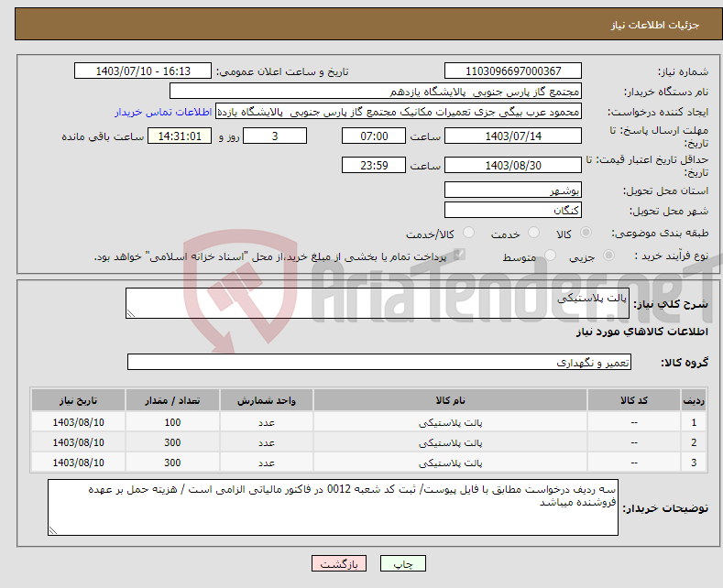Click پالت پلاستیکی in row 3

pos(450,463)
